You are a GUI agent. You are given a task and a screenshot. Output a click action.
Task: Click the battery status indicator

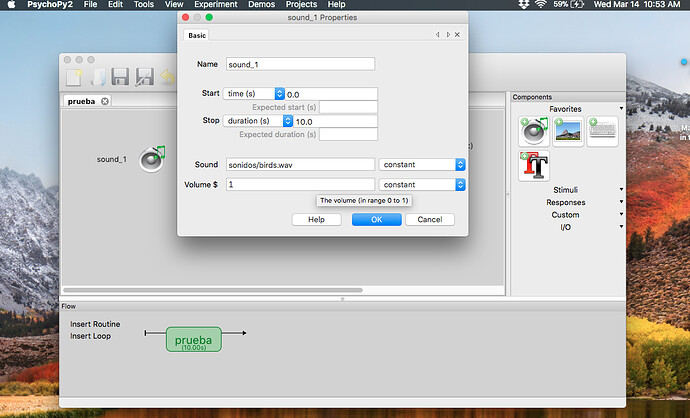pyautogui.click(x=569, y=4)
